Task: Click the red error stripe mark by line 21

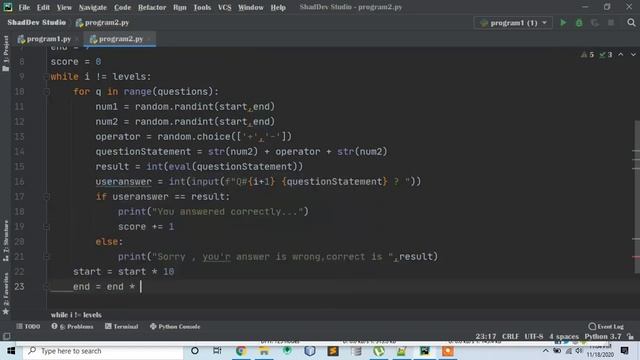Action: coord(636,257)
